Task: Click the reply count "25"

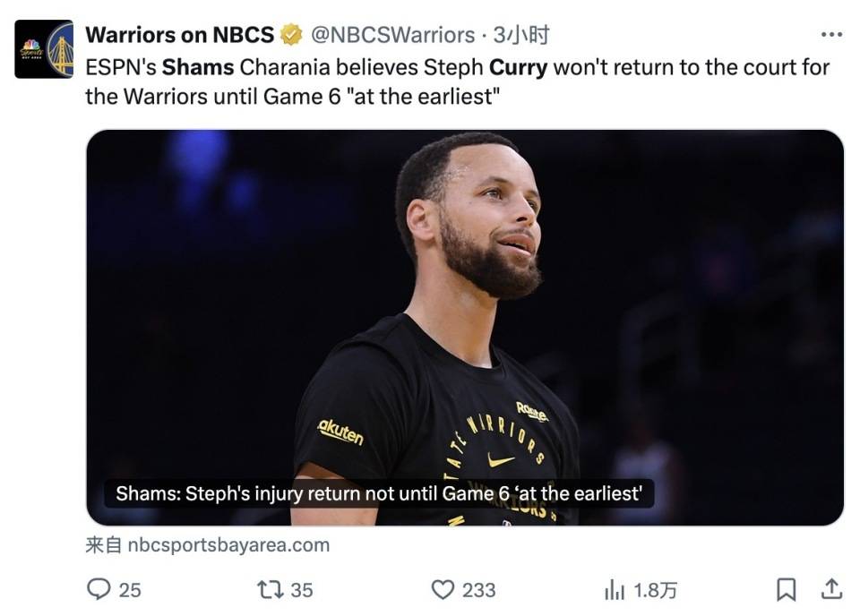Action: [130, 589]
